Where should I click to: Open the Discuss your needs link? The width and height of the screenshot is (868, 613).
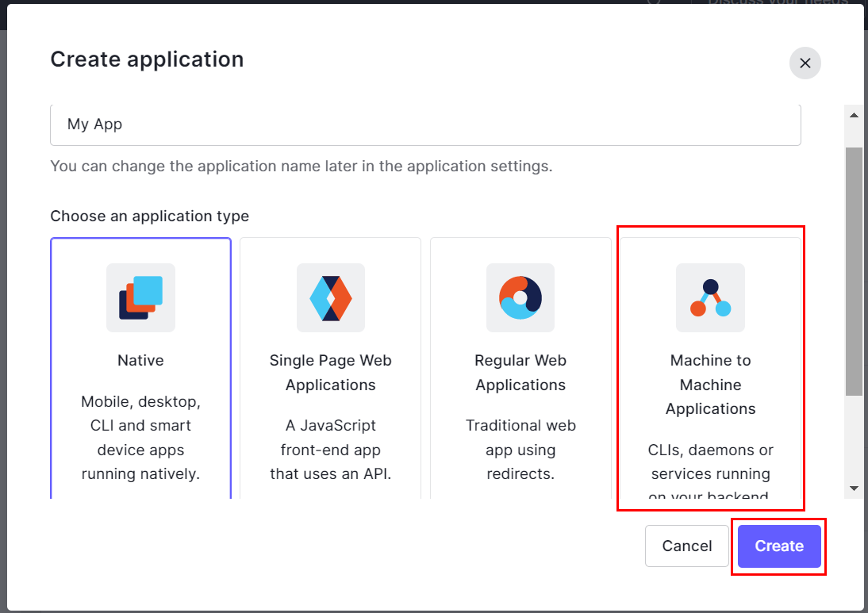coord(781,4)
